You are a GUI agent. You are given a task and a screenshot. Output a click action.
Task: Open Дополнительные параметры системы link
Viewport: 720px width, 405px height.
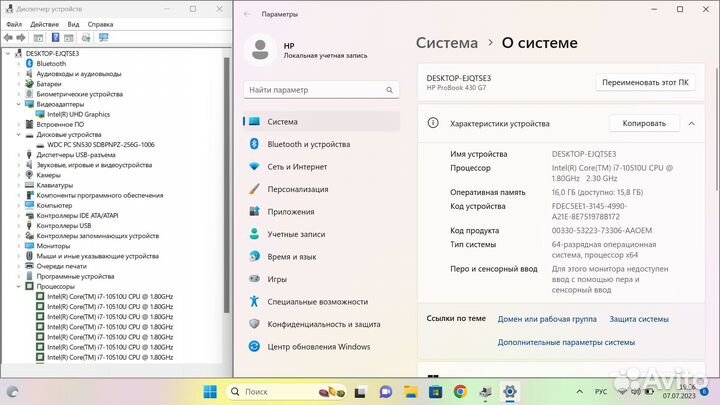coord(566,343)
